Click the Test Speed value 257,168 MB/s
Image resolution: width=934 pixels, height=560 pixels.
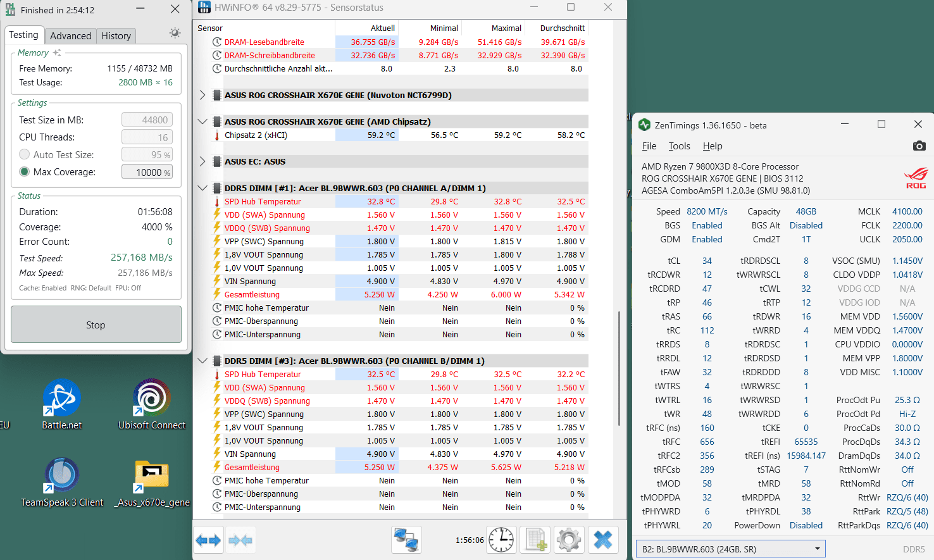pos(142,258)
